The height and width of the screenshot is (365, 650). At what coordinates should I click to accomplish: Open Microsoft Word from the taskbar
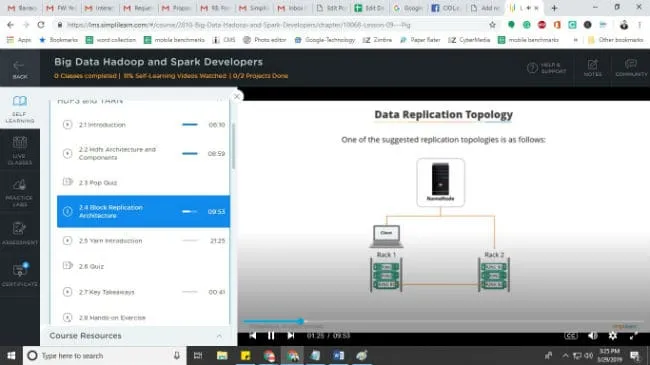pos(338,355)
